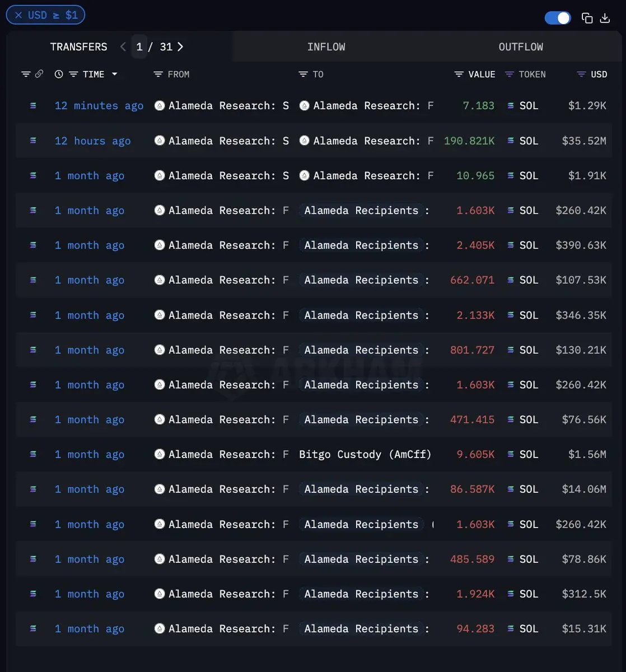This screenshot has height=672, width=626.
Task: Open the USD column filter
Action: (x=582, y=74)
